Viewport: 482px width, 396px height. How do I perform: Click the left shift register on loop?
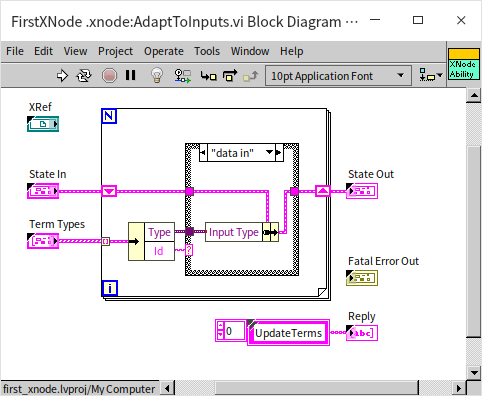(x=109, y=191)
